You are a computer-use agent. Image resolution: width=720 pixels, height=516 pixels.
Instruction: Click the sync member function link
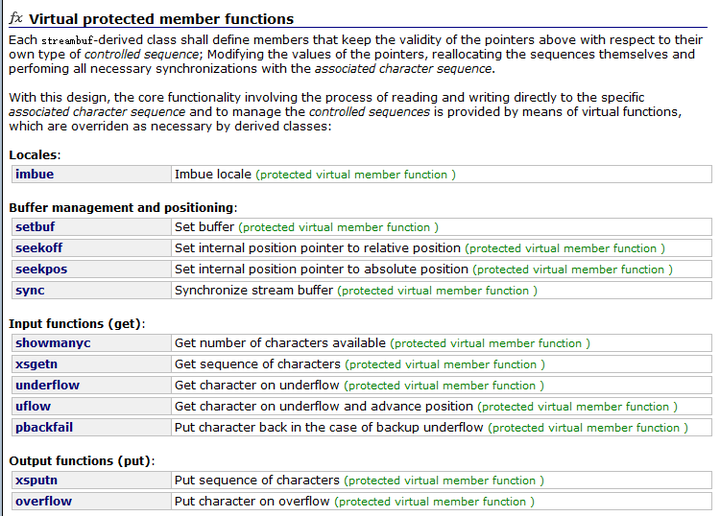point(30,290)
